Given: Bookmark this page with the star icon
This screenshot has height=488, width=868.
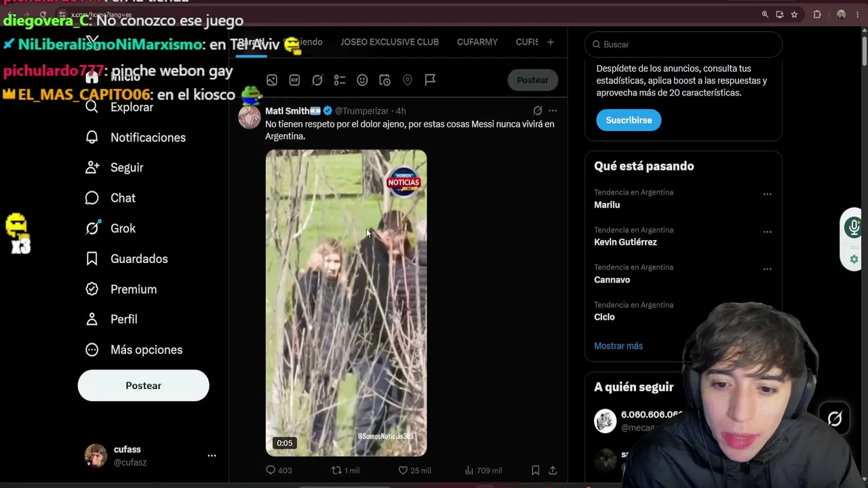Looking at the screenshot, I should coord(794,14).
